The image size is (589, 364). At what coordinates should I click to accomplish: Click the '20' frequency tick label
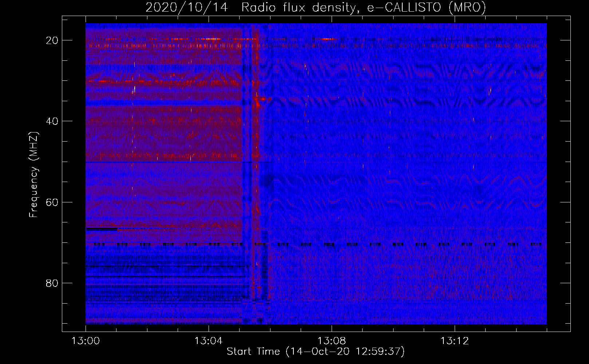[x=52, y=40]
